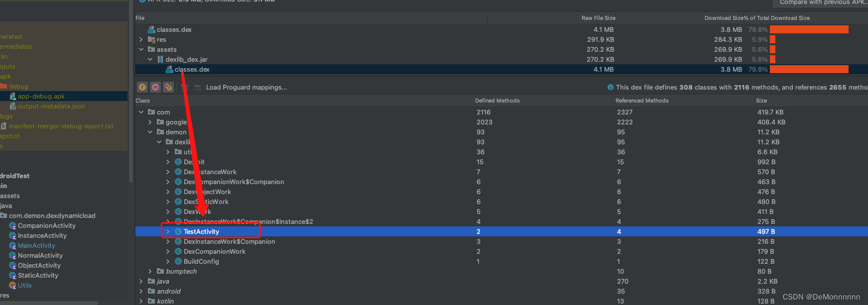Click Load Proguard mappings button

(x=247, y=88)
